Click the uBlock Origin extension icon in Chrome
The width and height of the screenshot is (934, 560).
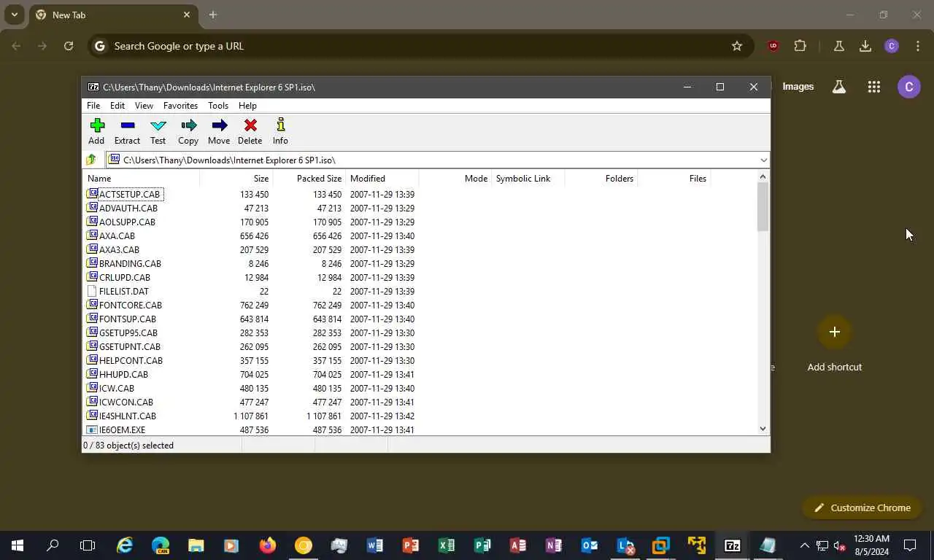point(773,46)
